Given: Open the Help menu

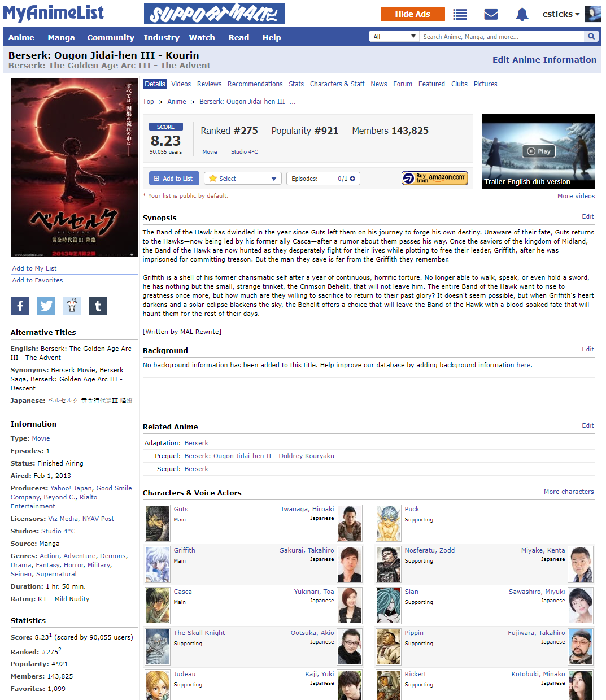Looking at the screenshot, I should (272, 37).
